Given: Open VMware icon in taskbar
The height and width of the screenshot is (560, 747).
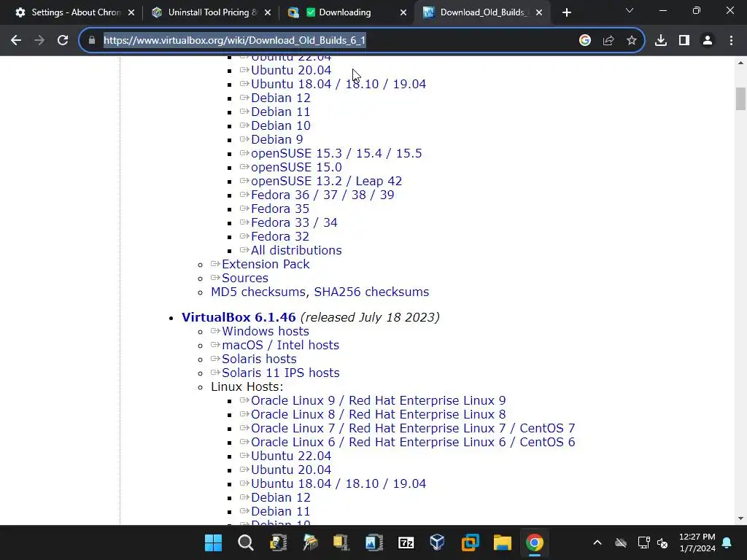Looking at the screenshot, I should [470, 542].
